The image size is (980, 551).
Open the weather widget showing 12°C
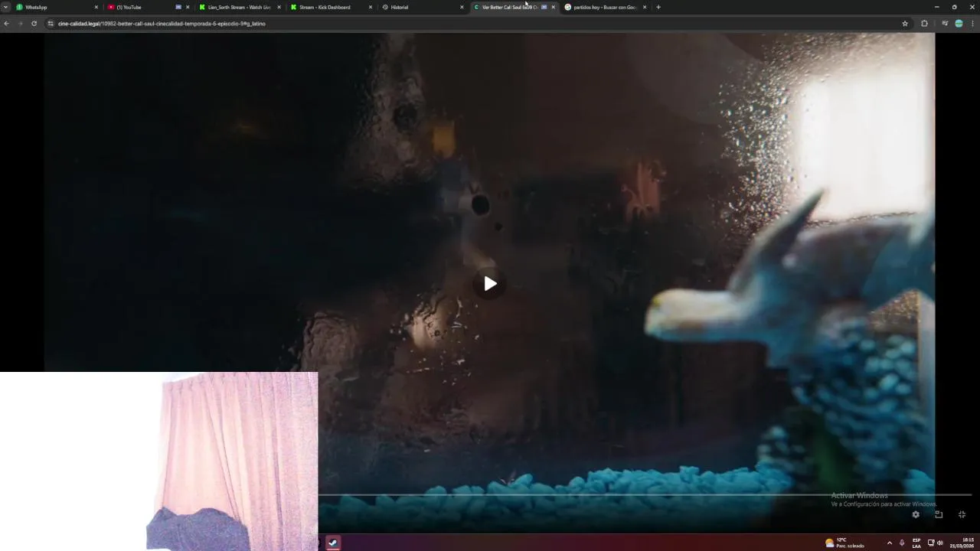[x=844, y=543]
